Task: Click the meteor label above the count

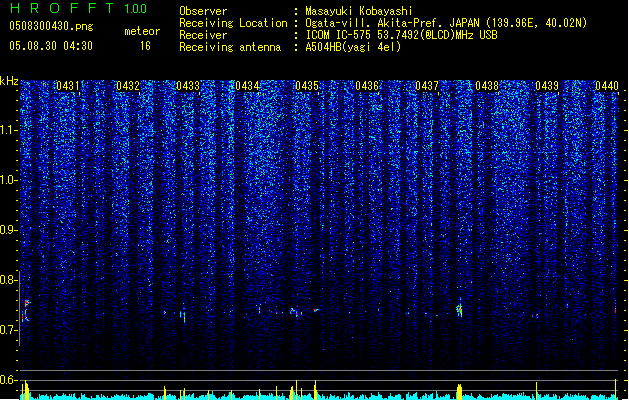Action: click(x=142, y=31)
